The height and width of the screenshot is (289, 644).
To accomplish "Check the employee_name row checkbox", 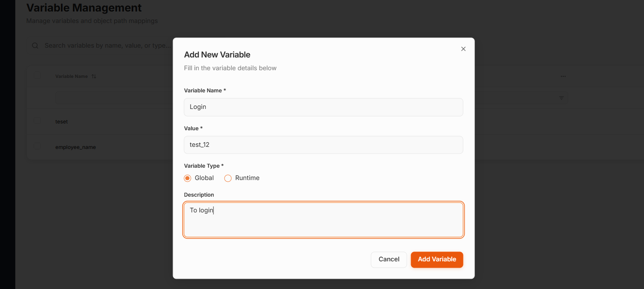I will point(37,146).
